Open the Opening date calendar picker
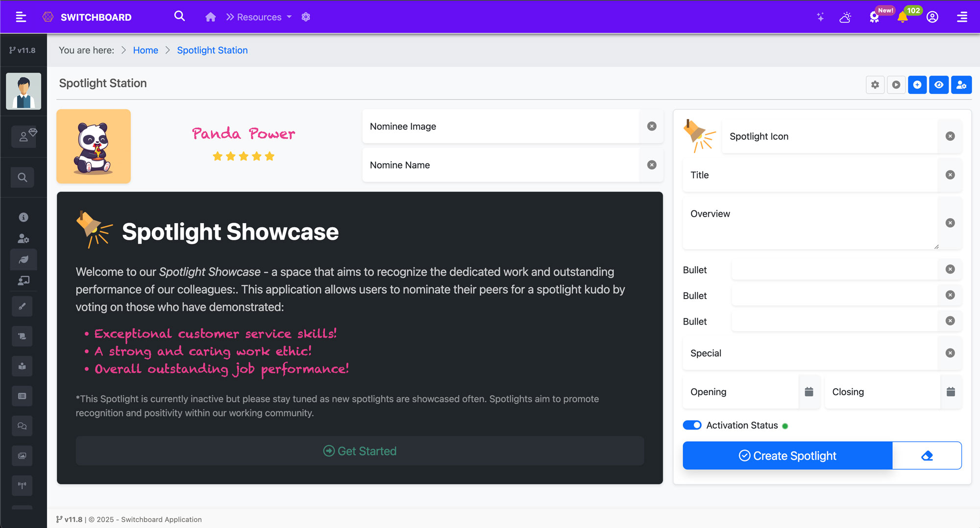The height and width of the screenshot is (528, 980). coord(809,392)
